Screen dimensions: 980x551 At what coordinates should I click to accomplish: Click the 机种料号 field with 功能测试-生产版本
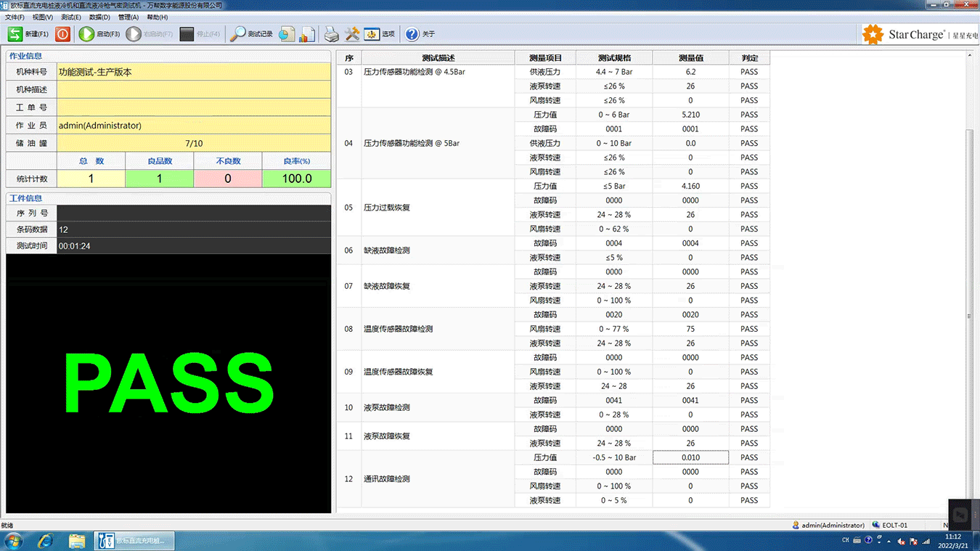click(193, 72)
